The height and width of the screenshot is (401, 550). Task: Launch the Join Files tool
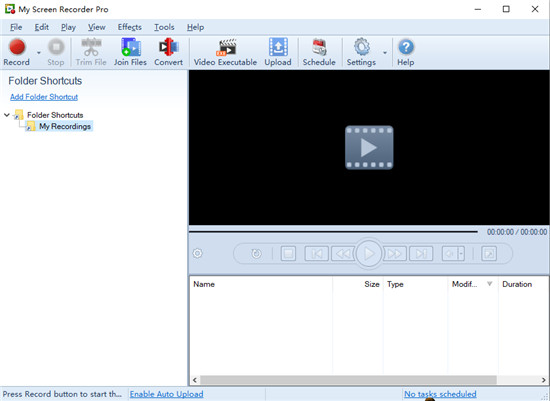coord(130,52)
